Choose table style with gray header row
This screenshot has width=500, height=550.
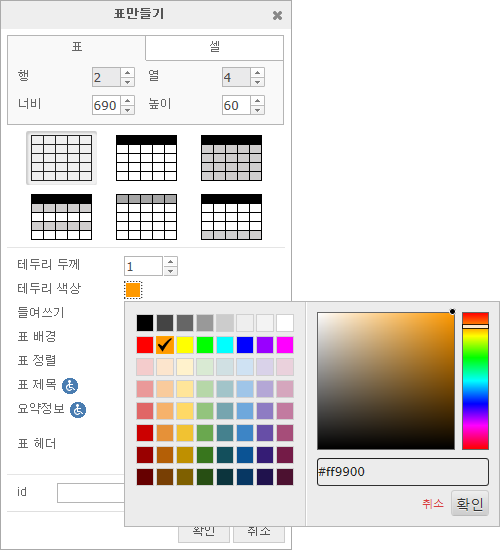click(x=146, y=217)
